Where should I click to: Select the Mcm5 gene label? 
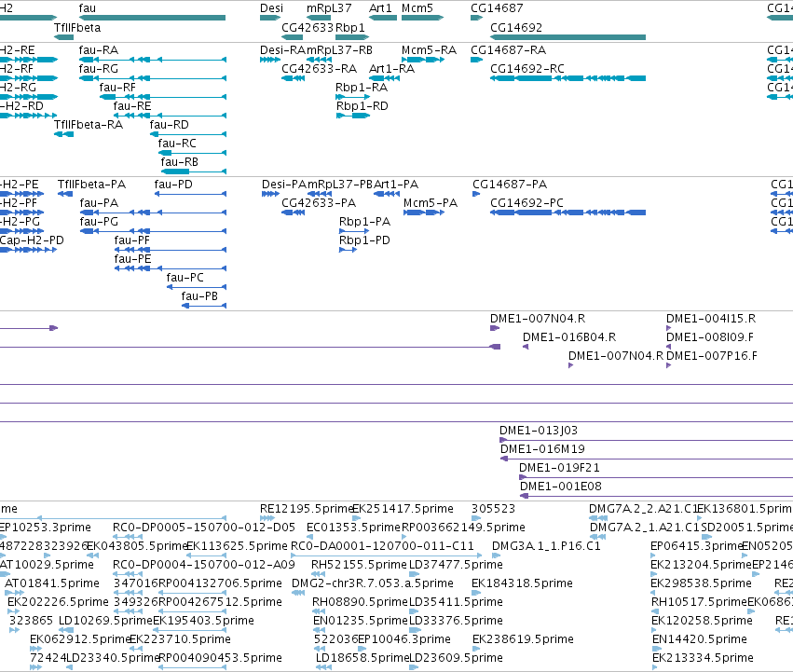coord(417,8)
